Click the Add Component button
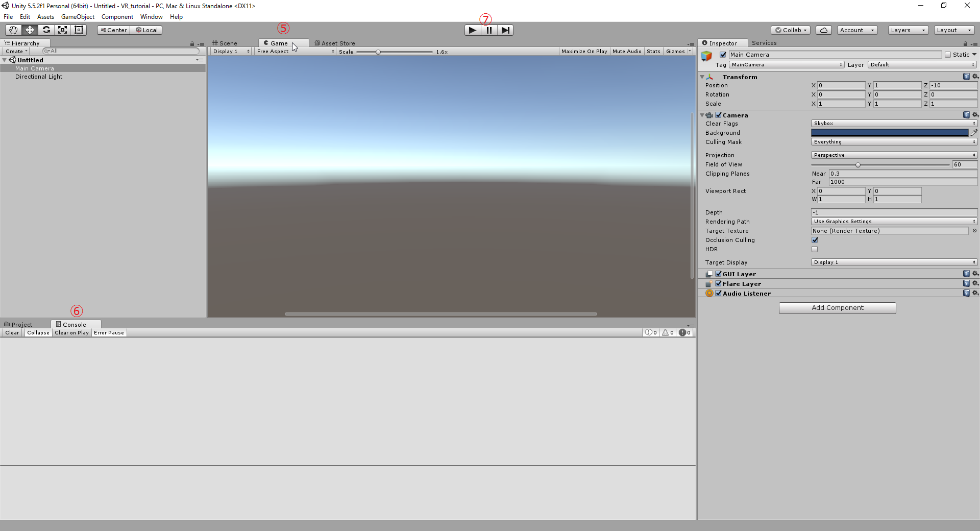This screenshot has width=980, height=531. (837, 308)
